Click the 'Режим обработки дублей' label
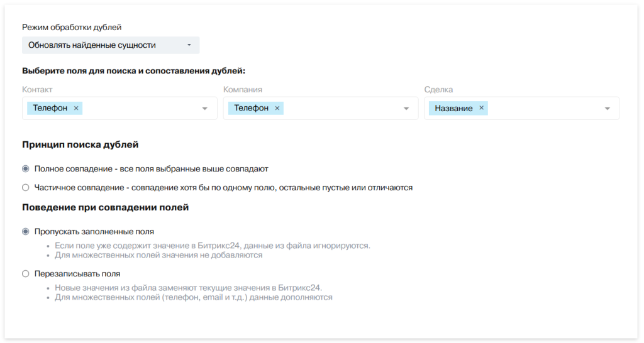This screenshot has width=644, height=343. click(72, 27)
